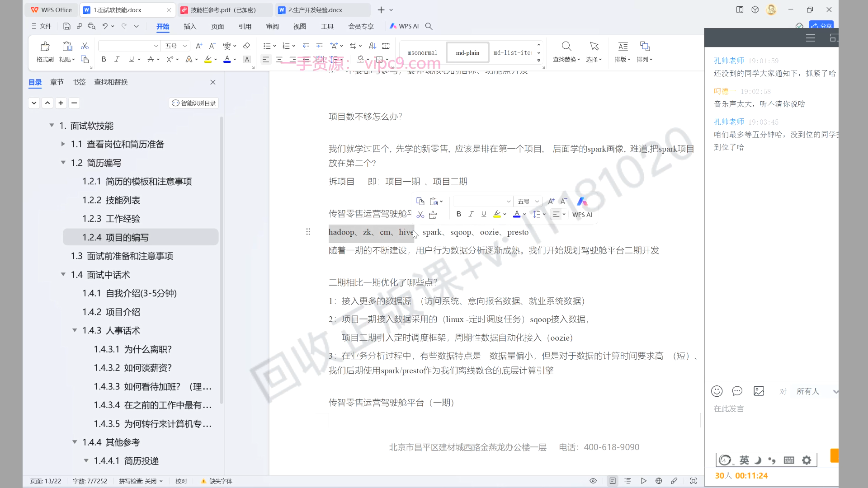The image size is (868, 488).
Task: Click WPS AI icon in floating toolbar
Action: [582, 202]
